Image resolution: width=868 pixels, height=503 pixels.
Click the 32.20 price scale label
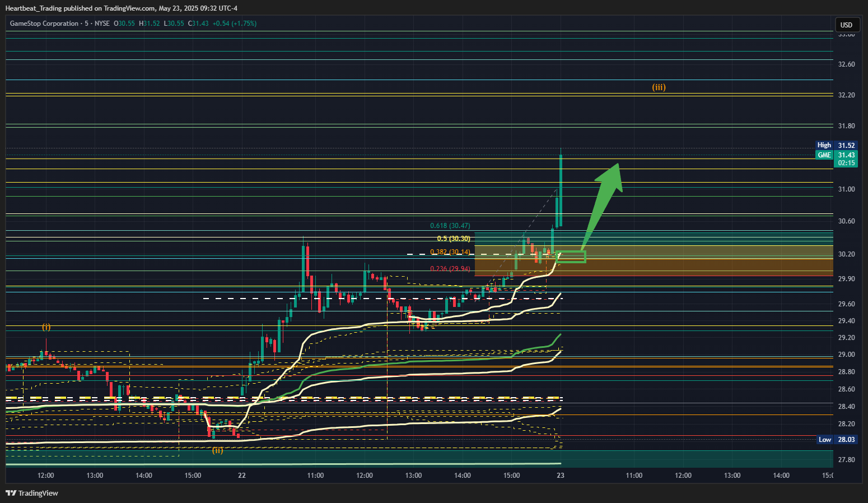(x=846, y=95)
